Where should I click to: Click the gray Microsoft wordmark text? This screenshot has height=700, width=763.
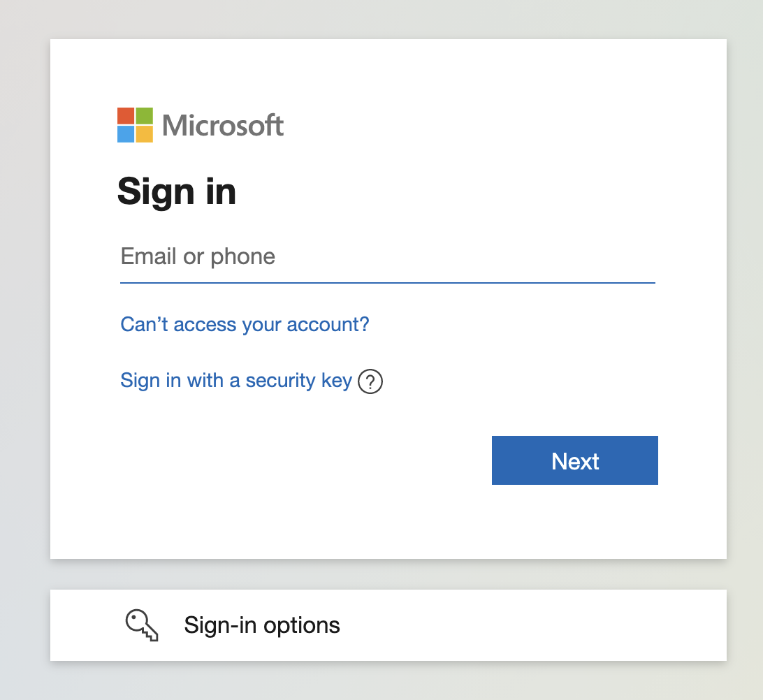(223, 126)
